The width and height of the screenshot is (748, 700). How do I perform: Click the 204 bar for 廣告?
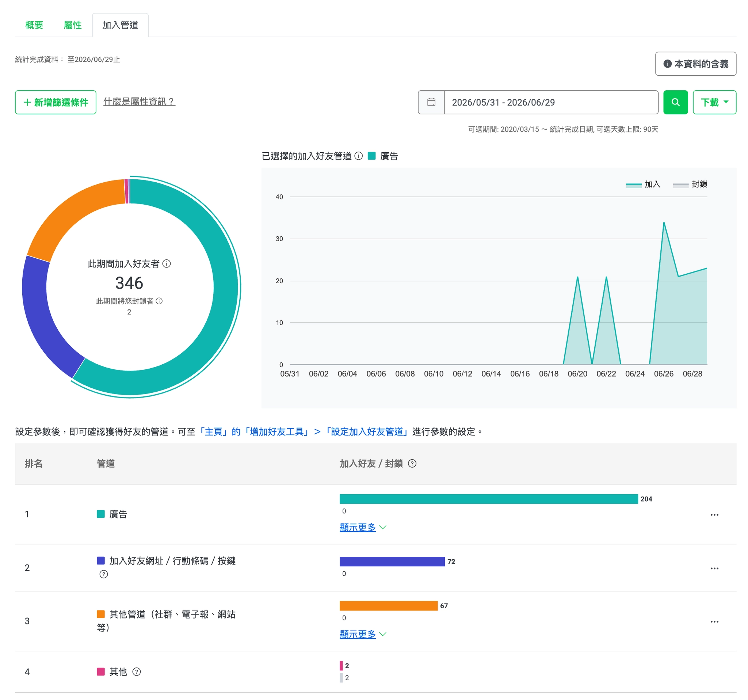pyautogui.click(x=488, y=499)
